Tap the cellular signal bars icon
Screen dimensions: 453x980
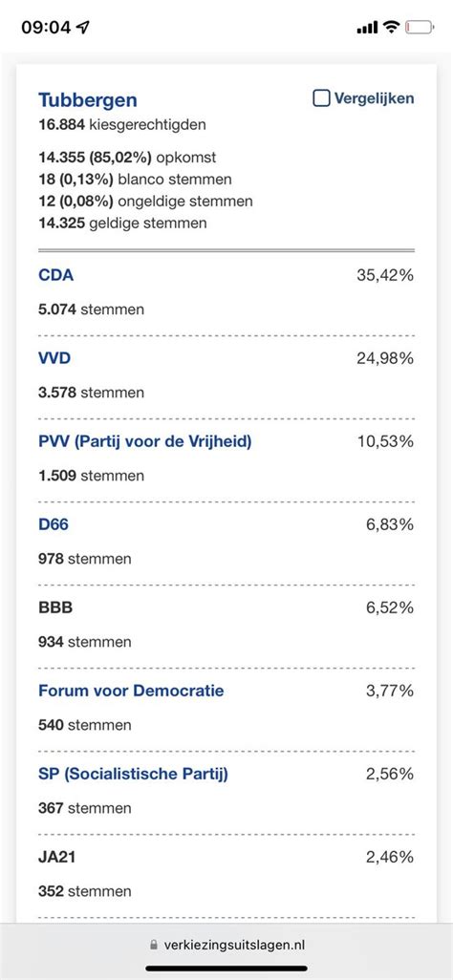tap(367, 28)
